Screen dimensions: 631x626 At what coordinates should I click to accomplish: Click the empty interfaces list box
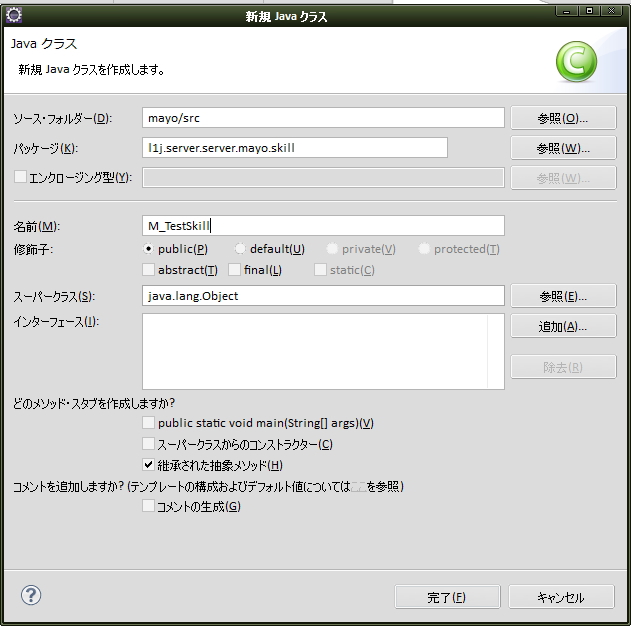(x=323, y=352)
